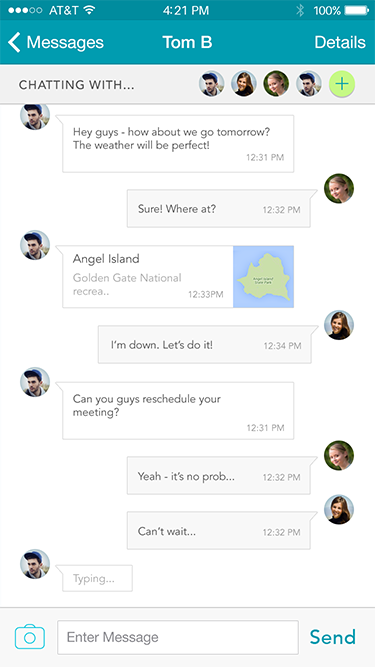The height and width of the screenshot is (667, 375).
Task: Open the third participant avatar in header
Action: coord(276,83)
